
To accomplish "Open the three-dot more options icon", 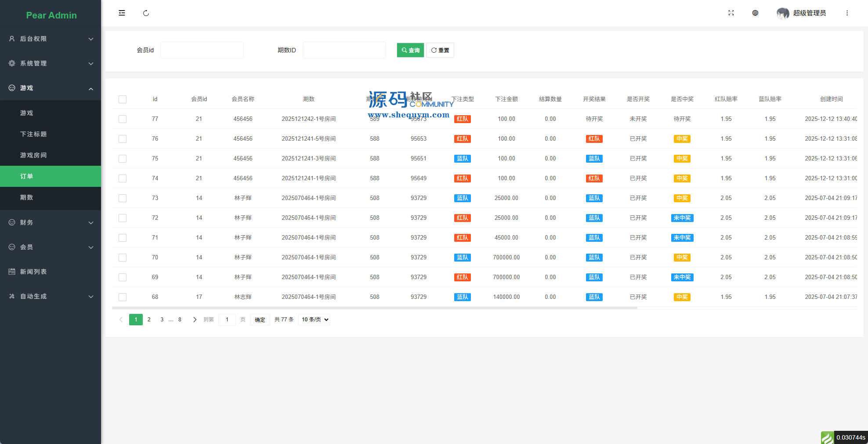I will (847, 13).
